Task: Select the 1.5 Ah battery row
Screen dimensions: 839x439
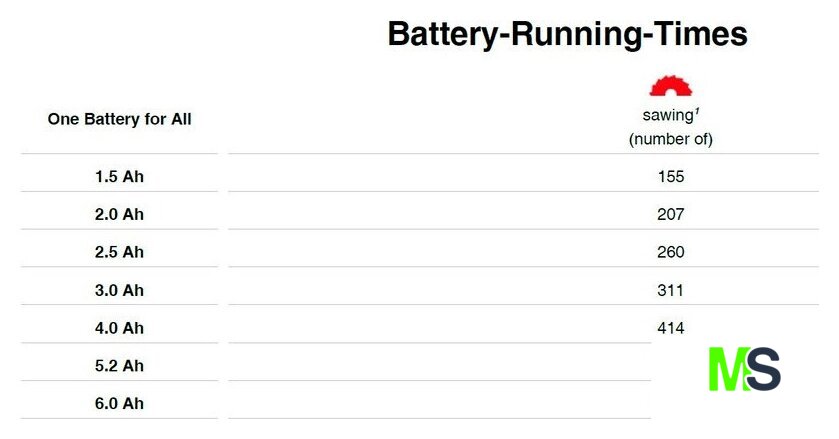Action: tap(119, 176)
